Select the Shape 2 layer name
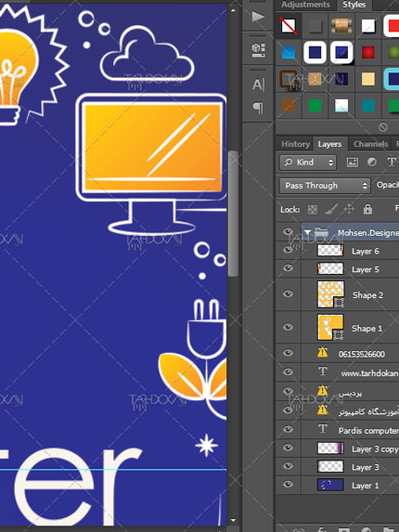This screenshot has height=532, width=399. [367, 295]
